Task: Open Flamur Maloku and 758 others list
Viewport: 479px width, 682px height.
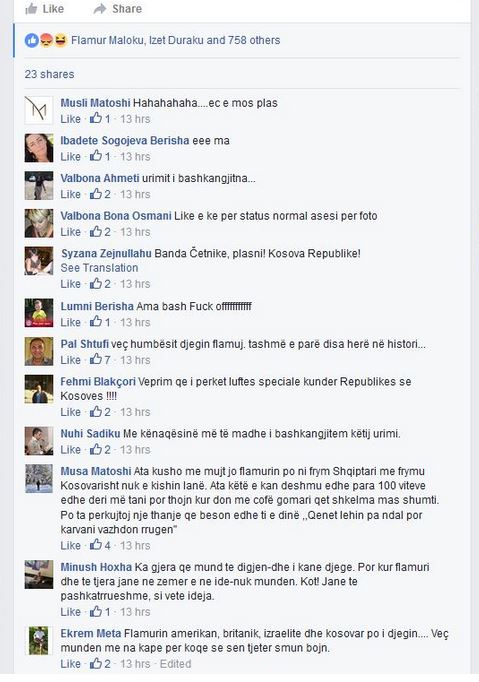Action: click(175, 40)
